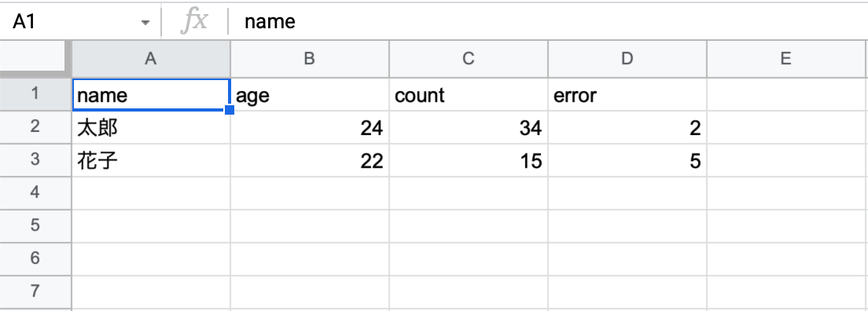The width and height of the screenshot is (868, 311).
Task: Select column D header
Action: 627,59
